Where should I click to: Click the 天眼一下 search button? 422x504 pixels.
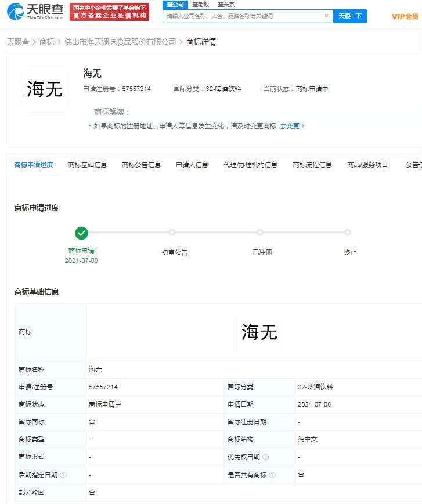coord(350,16)
